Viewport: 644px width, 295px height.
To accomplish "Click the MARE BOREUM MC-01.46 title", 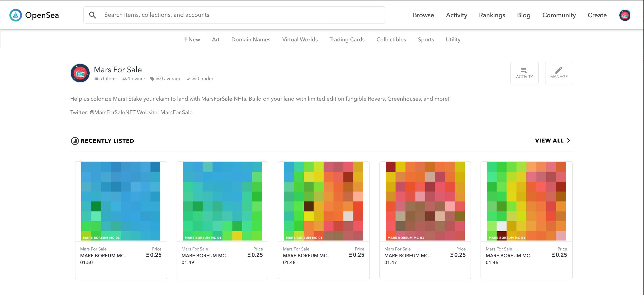I will coord(509,259).
